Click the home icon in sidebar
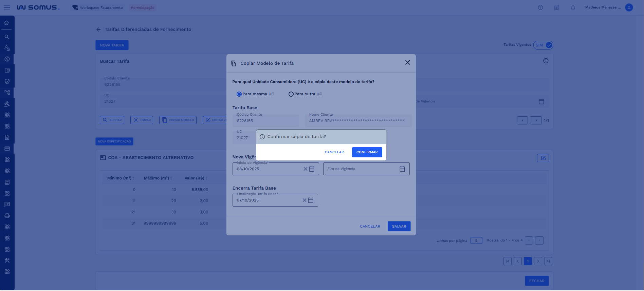This screenshot has width=644, height=291. 6,23
